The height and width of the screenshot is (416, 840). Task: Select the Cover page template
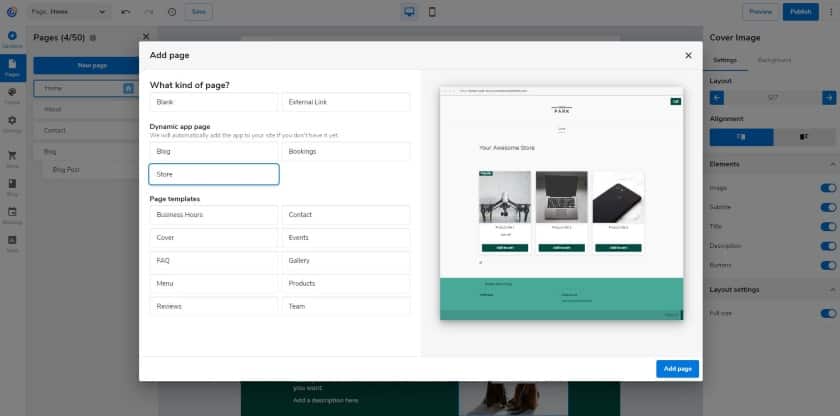[214, 238]
